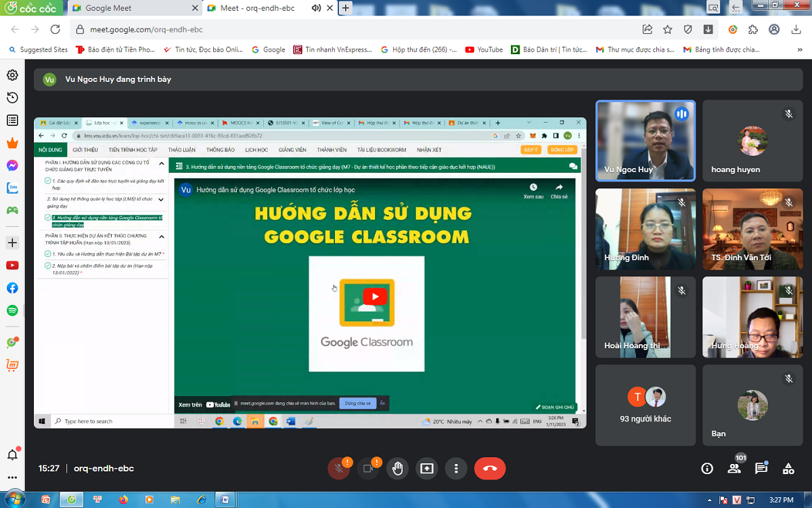
Task: Turn on the camera in Meet
Action: 368,468
